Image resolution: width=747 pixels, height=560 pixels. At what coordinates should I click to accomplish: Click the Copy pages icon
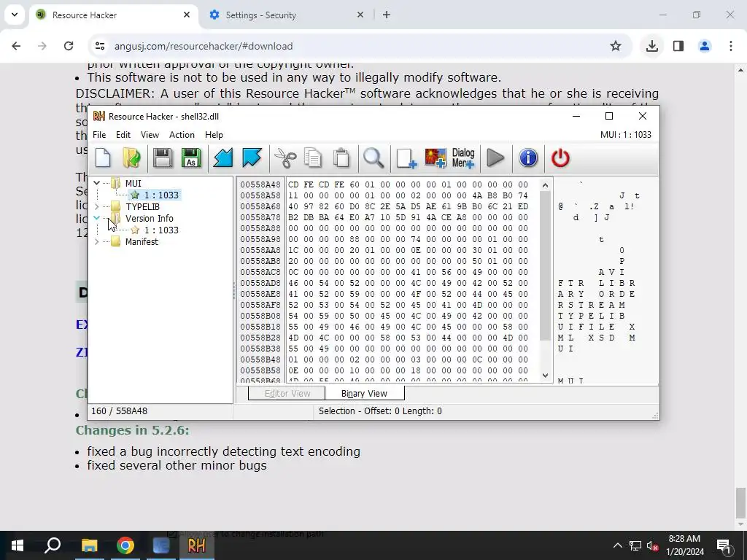pyautogui.click(x=313, y=157)
